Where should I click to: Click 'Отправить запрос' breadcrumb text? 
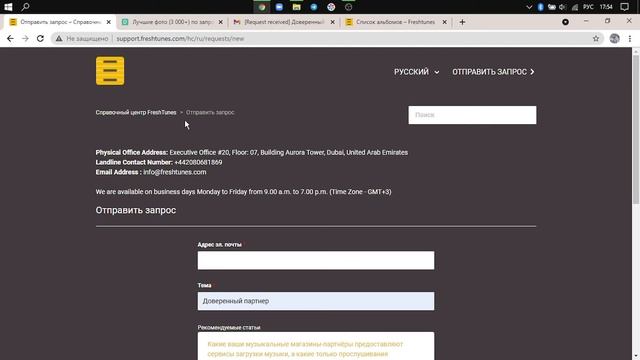210,112
